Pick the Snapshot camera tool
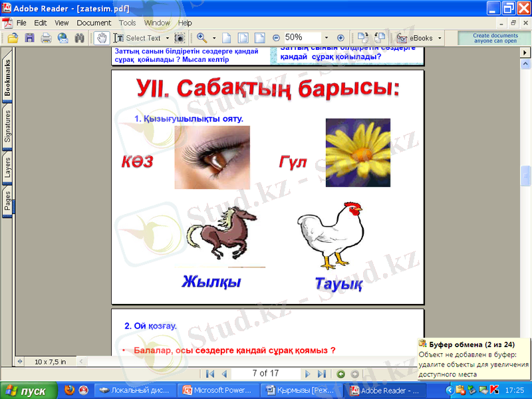The width and height of the screenshot is (532, 399). point(180,38)
